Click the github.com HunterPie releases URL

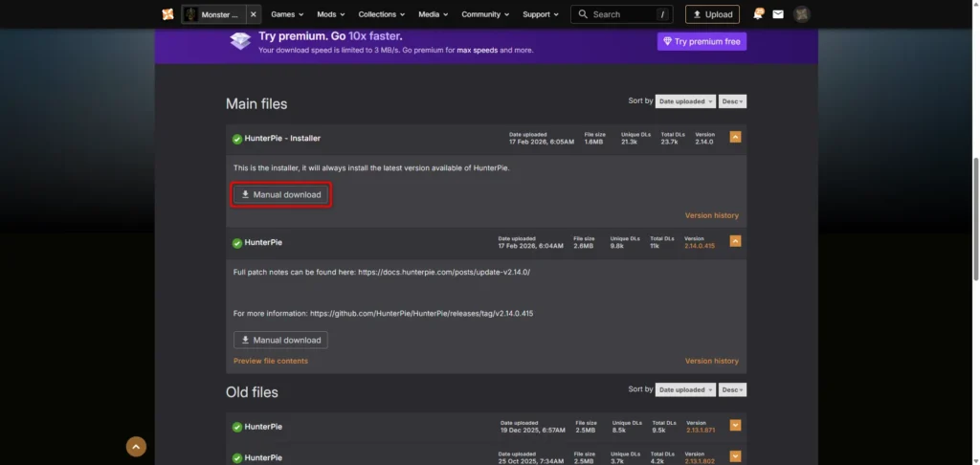[421, 313]
